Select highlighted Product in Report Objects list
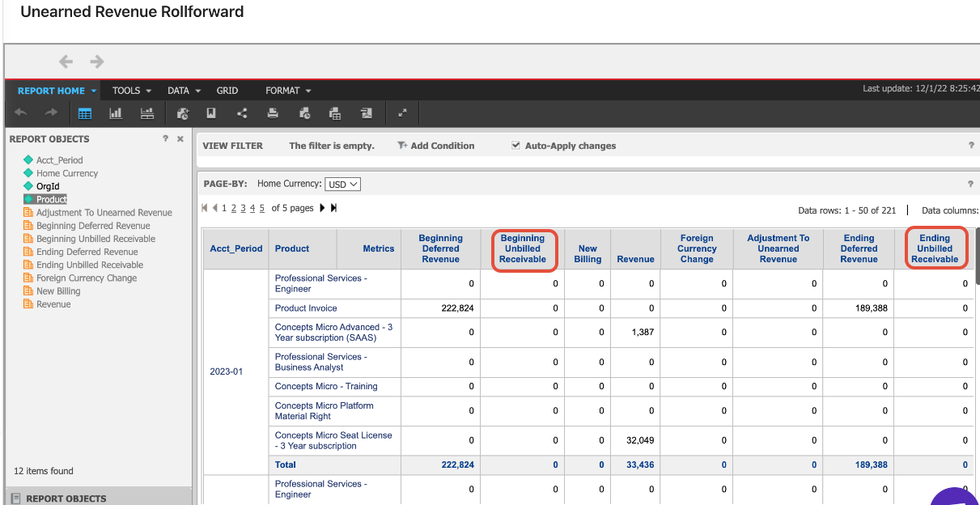980x505 pixels. tap(51, 199)
